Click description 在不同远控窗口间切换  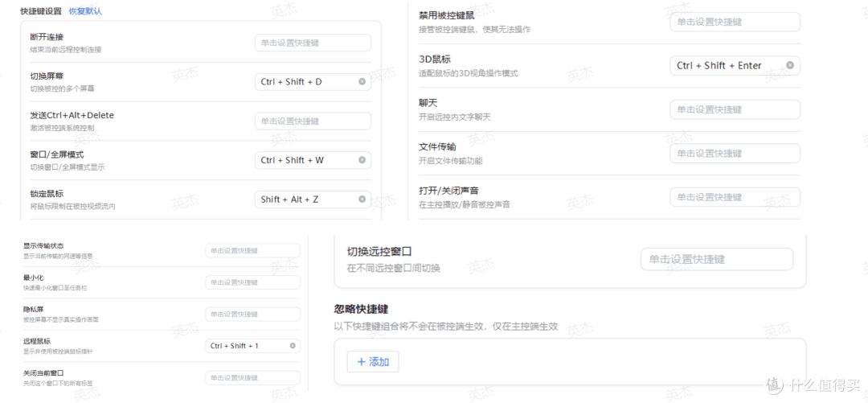click(x=394, y=269)
